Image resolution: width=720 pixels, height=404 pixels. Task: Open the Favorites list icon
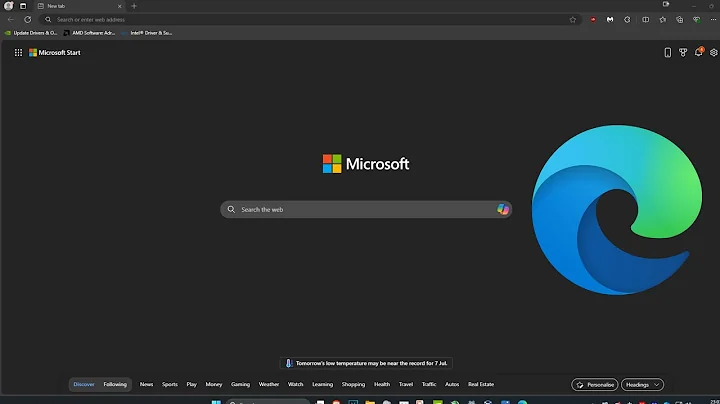(663, 19)
